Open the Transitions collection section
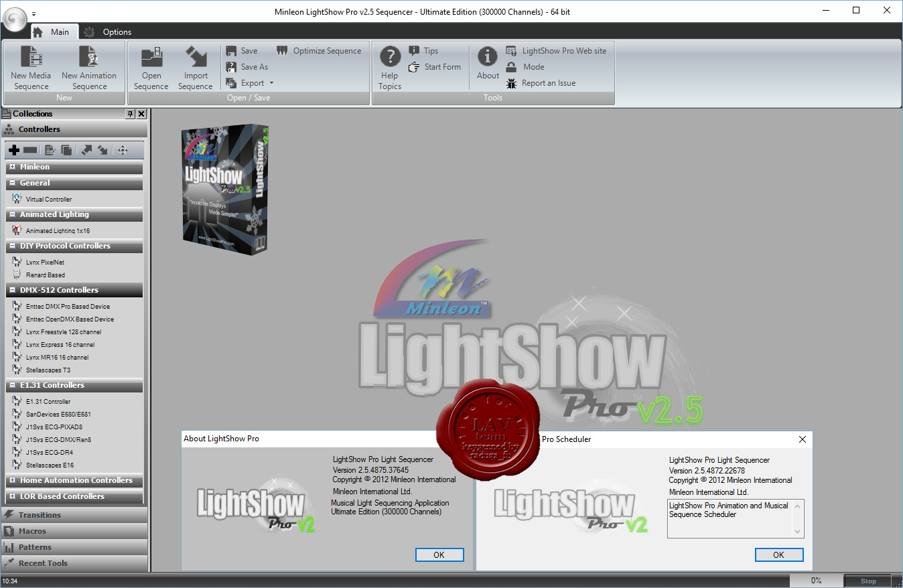903x588 pixels. click(74, 515)
